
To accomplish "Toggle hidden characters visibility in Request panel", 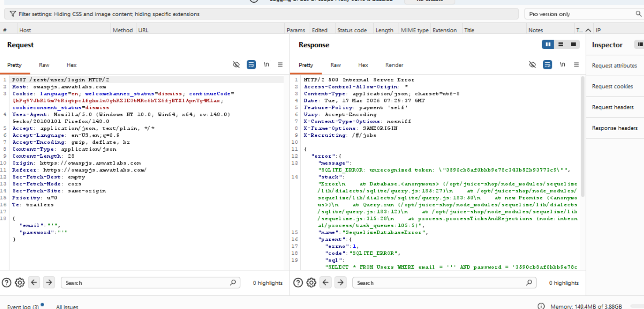I will point(236,65).
